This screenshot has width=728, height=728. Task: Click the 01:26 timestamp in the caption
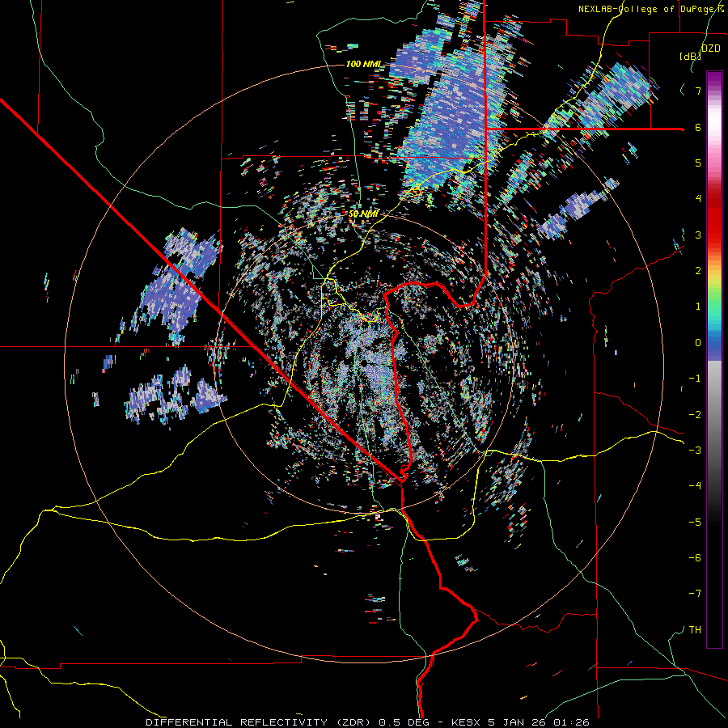click(572, 722)
